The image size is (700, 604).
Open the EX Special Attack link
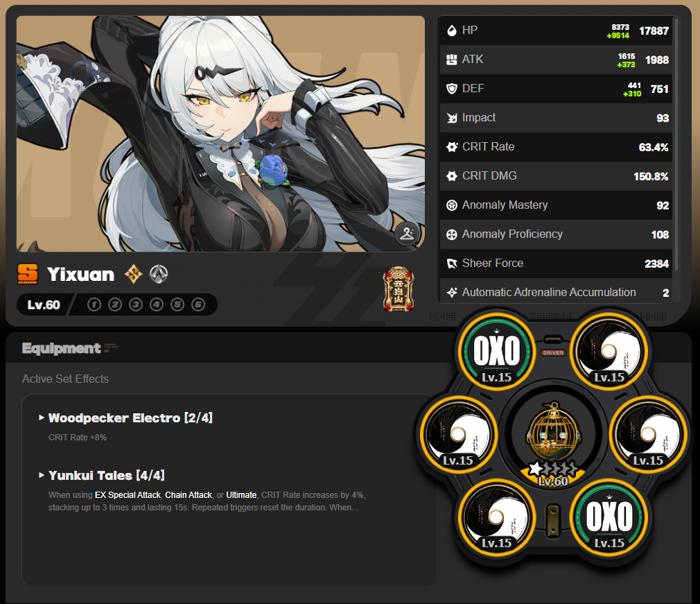[128, 495]
